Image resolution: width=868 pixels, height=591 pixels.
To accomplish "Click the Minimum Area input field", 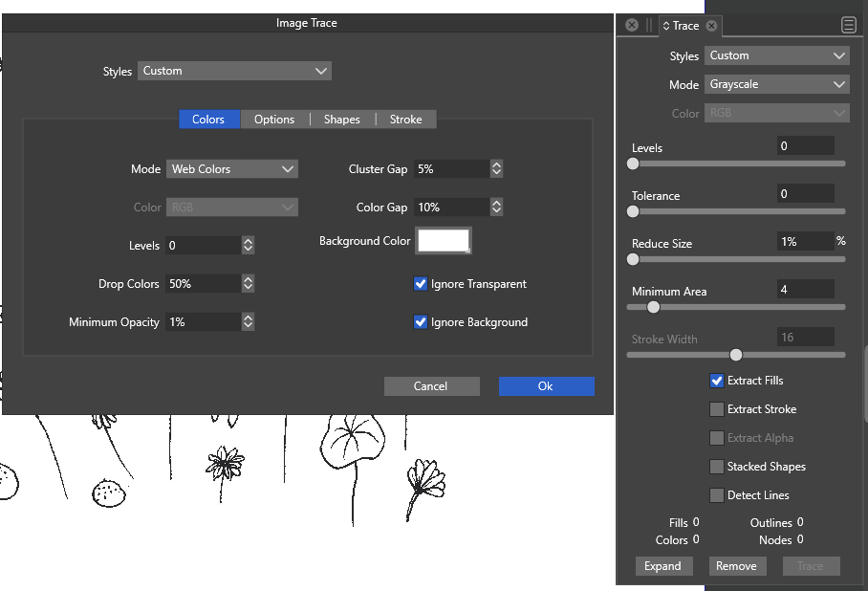I will 805,289.
